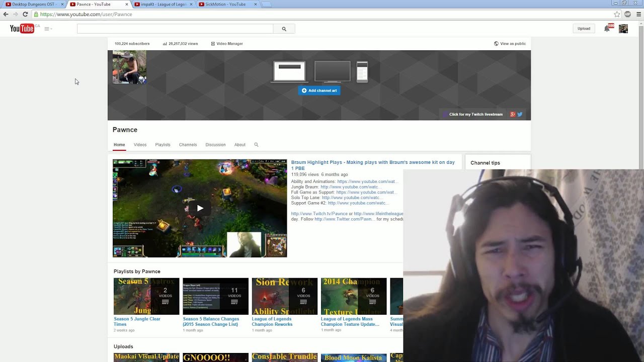The width and height of the screenshot is (644, 362).
Task: Click Add channel art button
Action: pos(319,90)
